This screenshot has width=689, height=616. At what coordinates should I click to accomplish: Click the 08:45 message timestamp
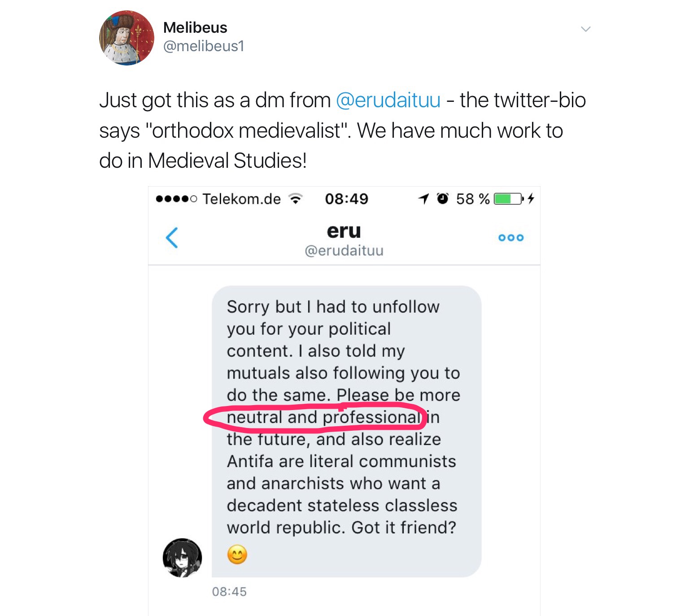point(229,592)
